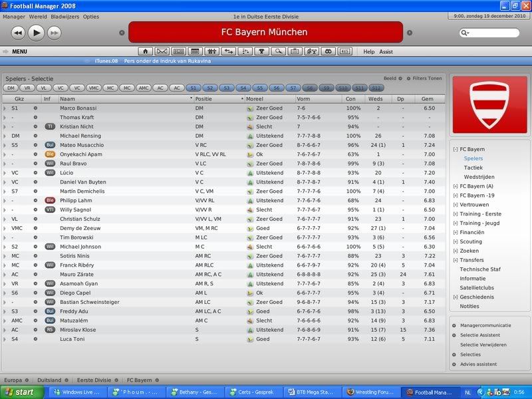This screenshot has width=532, height=399.
Task: Click the info badge beside Kristian Nicht
Action: [50, 126]
